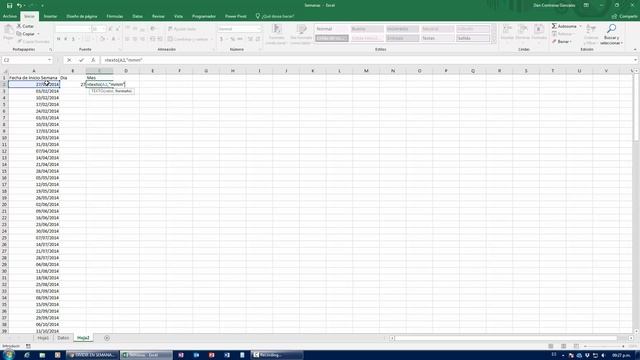
Task: Open the Recording taskbar item
Action: coord(276,355)
